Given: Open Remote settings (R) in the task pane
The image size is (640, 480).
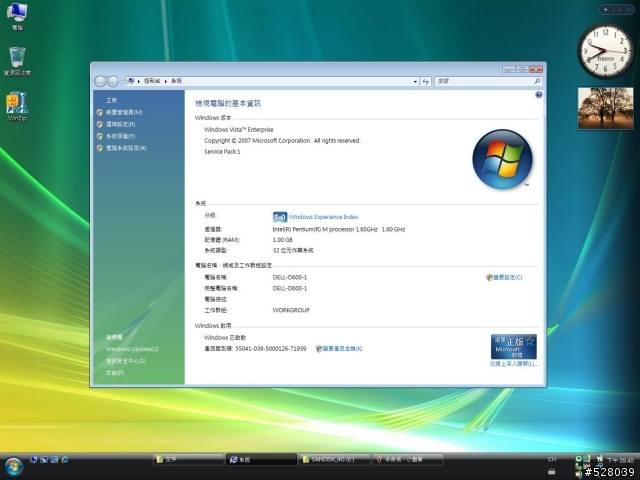Looking at the screenshot, I should [x=120, y=124].
